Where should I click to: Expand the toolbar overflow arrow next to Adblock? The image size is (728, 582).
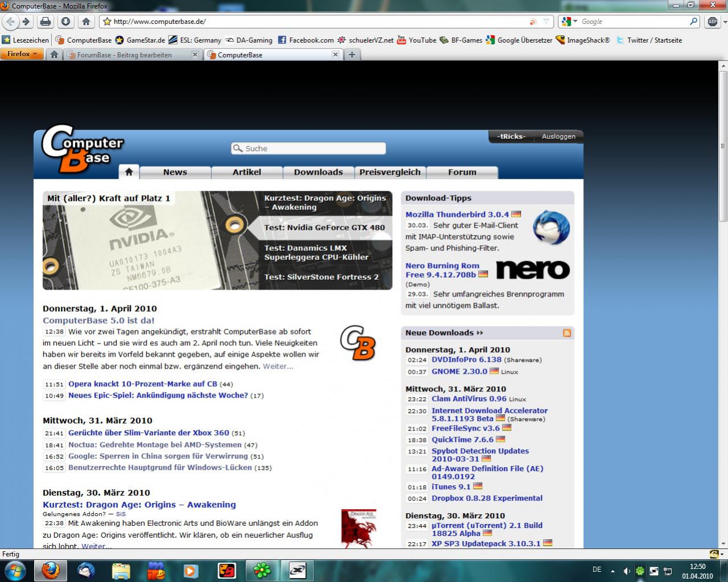pyautogui.click(x=724, y=22)
